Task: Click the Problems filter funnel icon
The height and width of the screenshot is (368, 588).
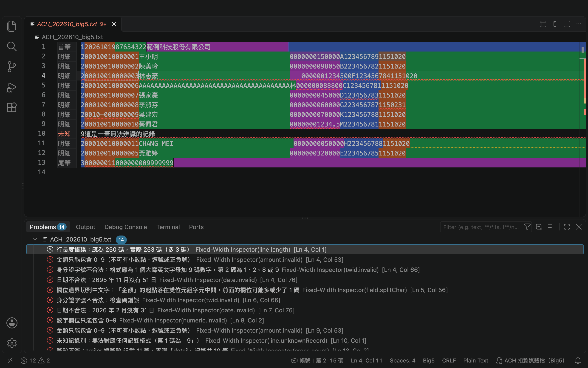Action: click(x=527, y=227)
